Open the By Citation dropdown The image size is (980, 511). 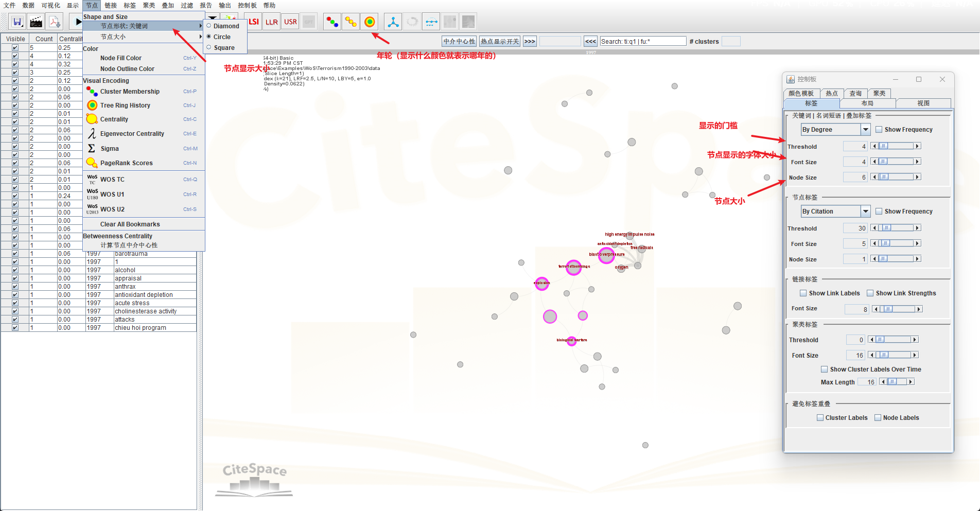866,212
